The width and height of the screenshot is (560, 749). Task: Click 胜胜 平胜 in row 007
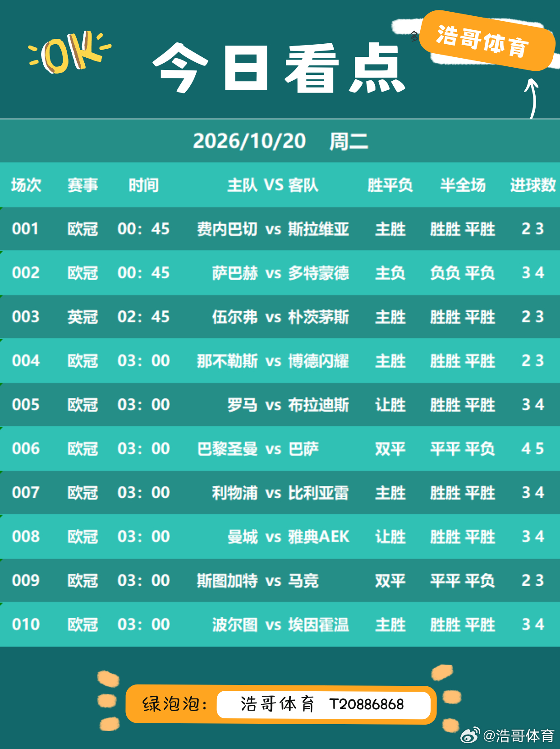click(x=463, y=492)
